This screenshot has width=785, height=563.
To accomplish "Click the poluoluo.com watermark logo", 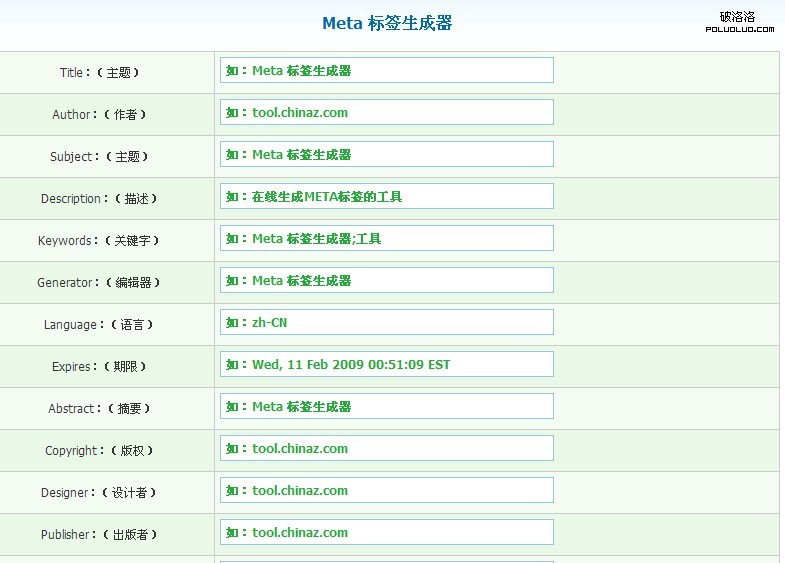I will click(739, 22).
